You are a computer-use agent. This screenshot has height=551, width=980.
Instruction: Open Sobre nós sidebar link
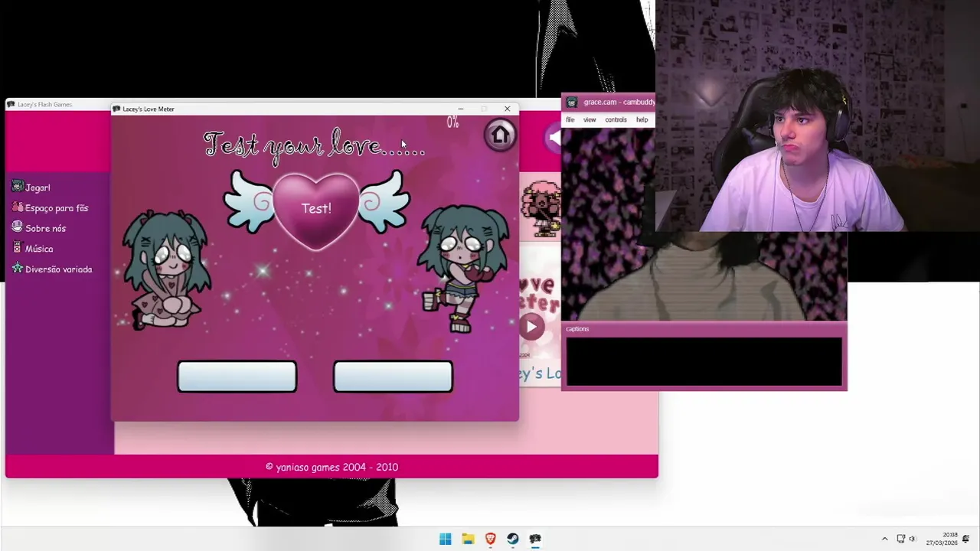click(45, 228)
